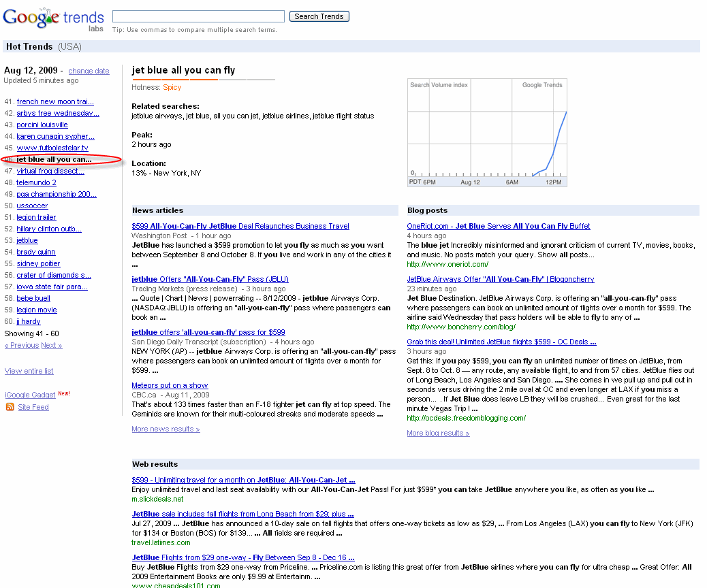The image size is (707, 588).
Task: Click the Google Trends logo
Action: point(53,19)
